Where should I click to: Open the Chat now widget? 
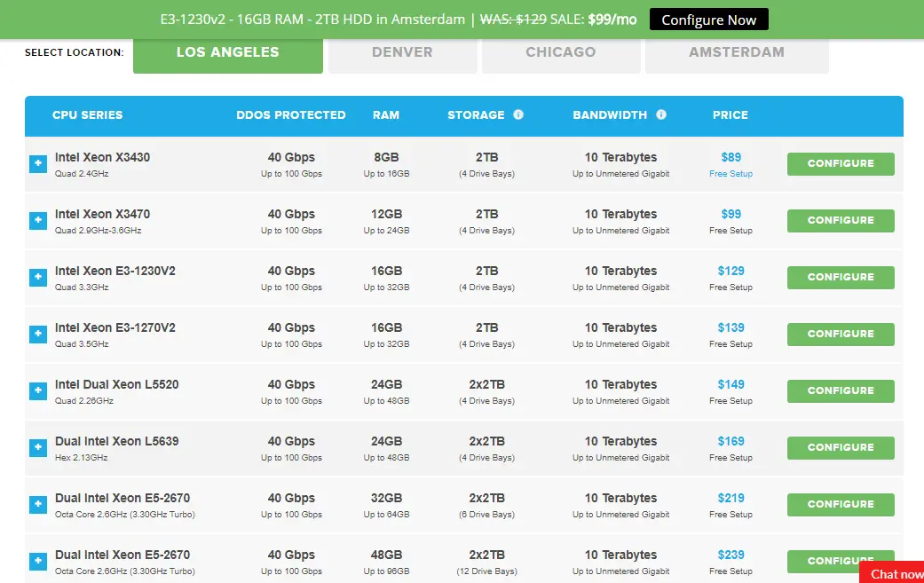(893, 573)
